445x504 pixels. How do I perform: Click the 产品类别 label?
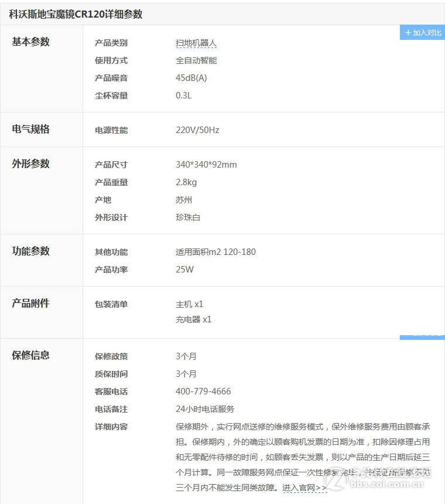111,43
